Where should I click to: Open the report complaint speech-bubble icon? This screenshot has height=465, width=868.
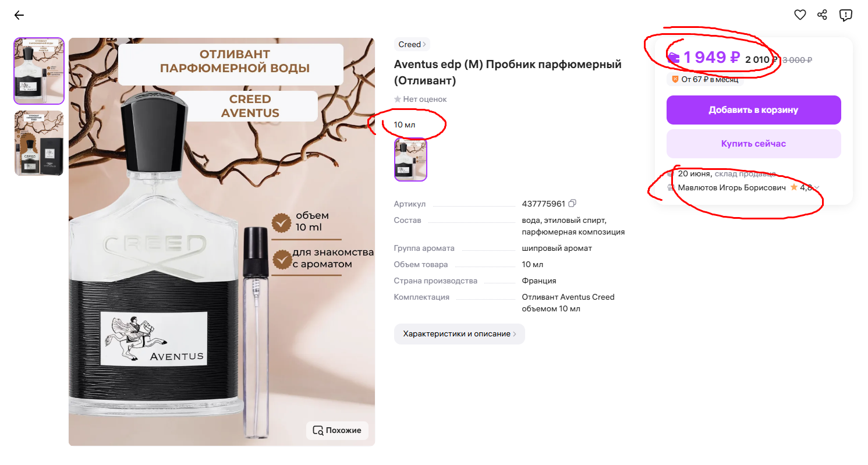(x=846, y=15)
